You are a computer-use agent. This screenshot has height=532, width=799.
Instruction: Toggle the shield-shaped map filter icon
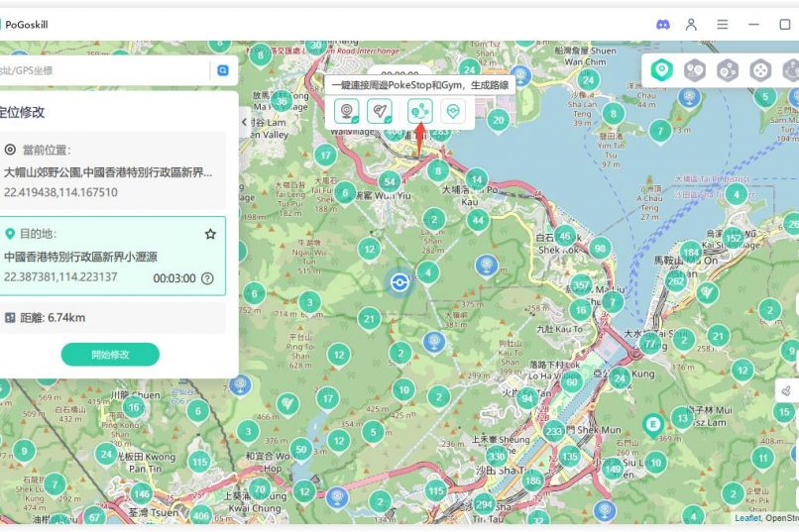(x=453, y=111)
